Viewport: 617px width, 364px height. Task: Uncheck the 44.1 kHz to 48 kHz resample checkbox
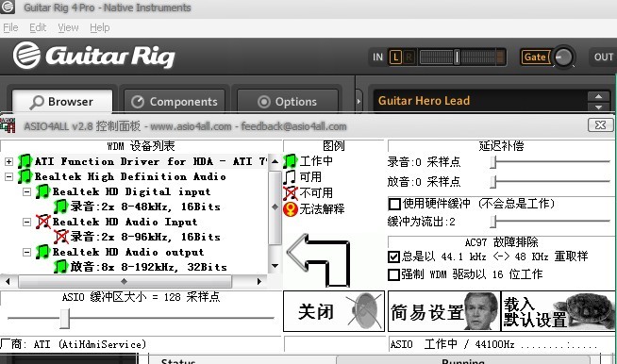[394, 256]
